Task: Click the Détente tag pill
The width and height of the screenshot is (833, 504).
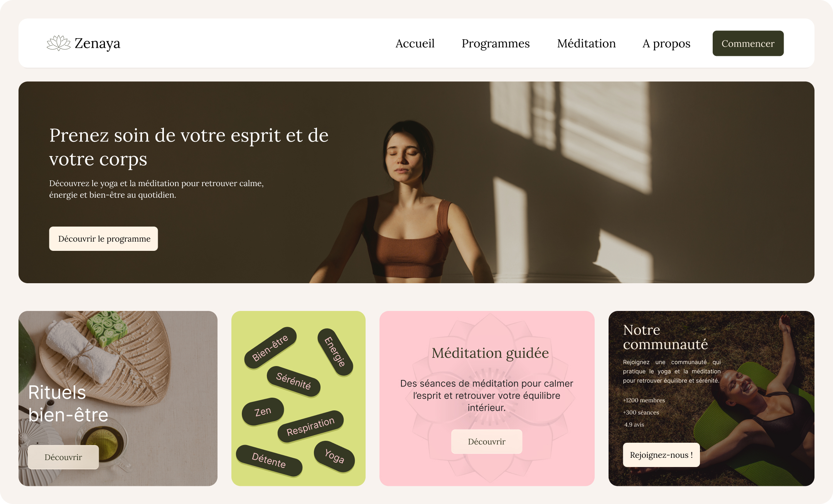Action: pos(269,460)
